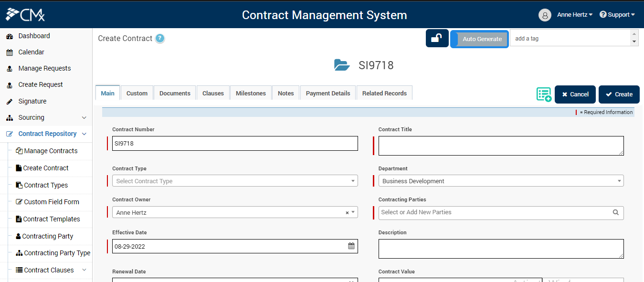Toggle the padlock button near Auto Generate
This screenshot has width=644, height=282.
[x=437, y=38]
